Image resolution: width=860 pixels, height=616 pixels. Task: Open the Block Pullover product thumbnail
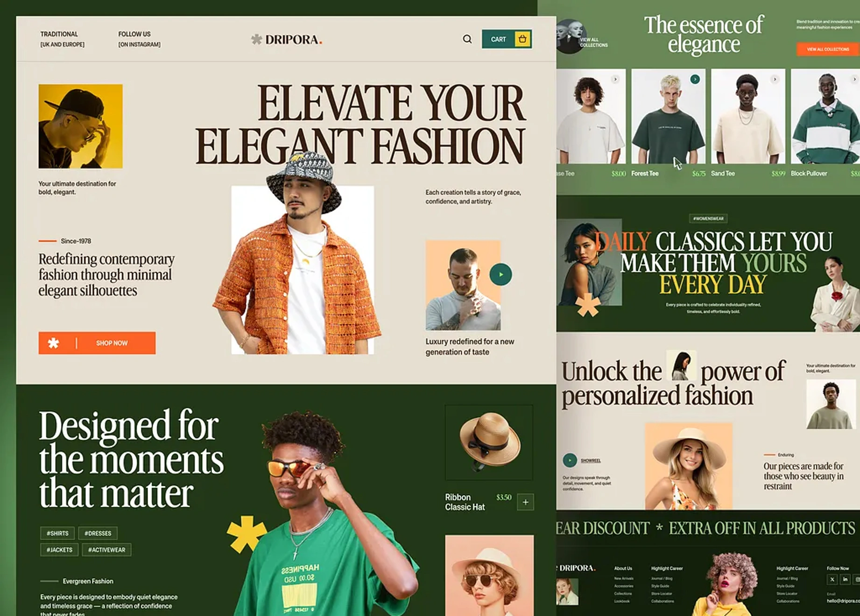click(x=825, y=117)
